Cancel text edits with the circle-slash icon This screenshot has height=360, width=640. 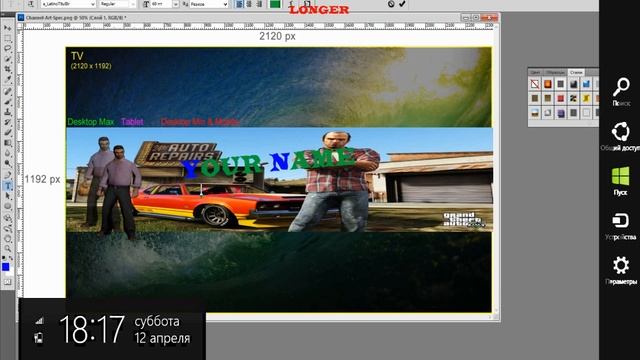(391, 4)
